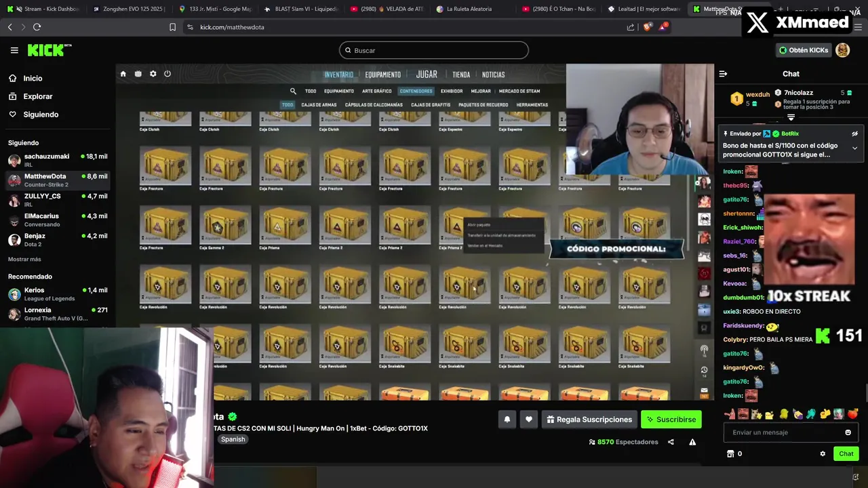
Task: Open sachauzumaki channel in sidebar
Action: click(x=57, y=160)
